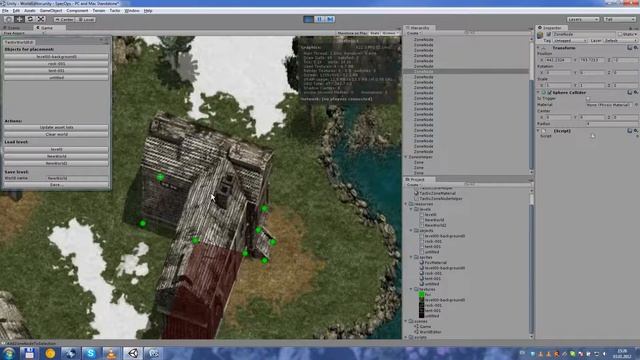Image resolution: width=640 pixels, height=360 pixels.
Task: Click the Skype icon in taskbar
Action: tap(90, 353)
